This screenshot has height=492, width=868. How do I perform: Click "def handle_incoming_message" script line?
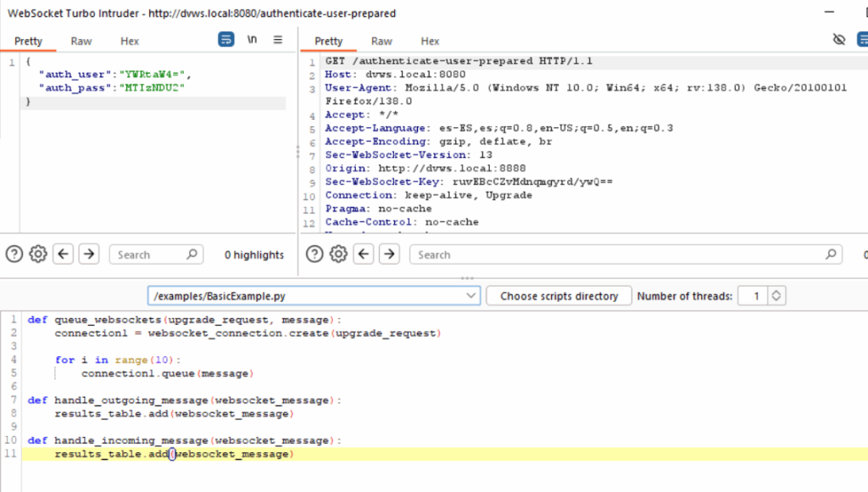(184, 440)
